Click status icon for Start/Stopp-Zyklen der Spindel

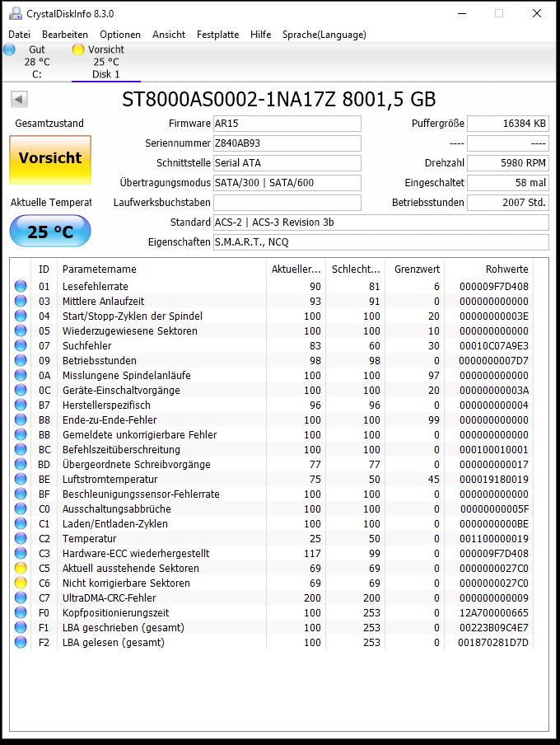[x=21, y=316]
